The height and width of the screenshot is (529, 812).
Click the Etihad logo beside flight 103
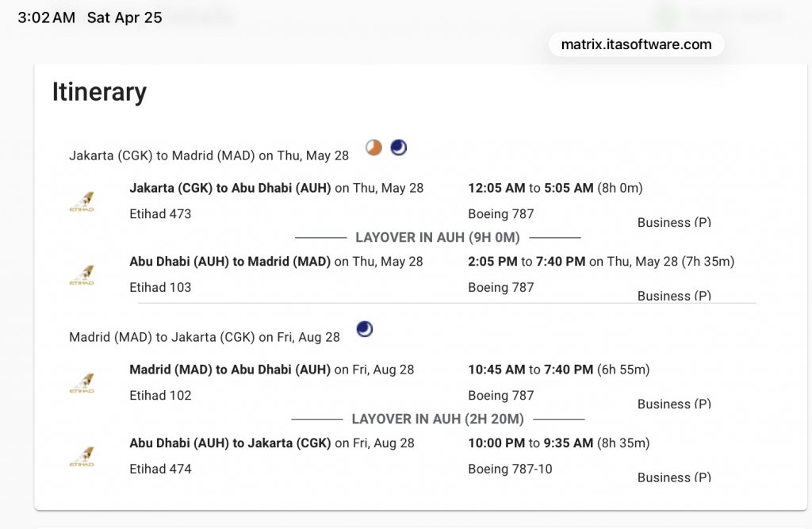coord(82,274)
